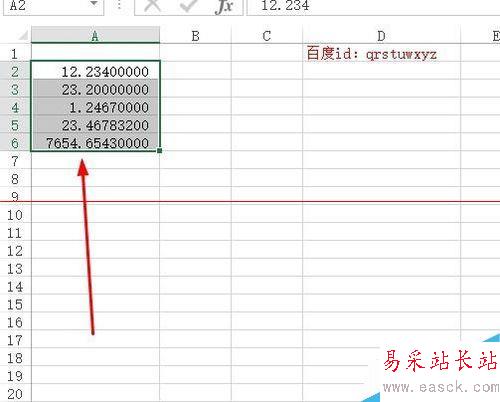Viewport: 500px width, 402px height.
Task: Select row 20 header
Action: point(15,394)
